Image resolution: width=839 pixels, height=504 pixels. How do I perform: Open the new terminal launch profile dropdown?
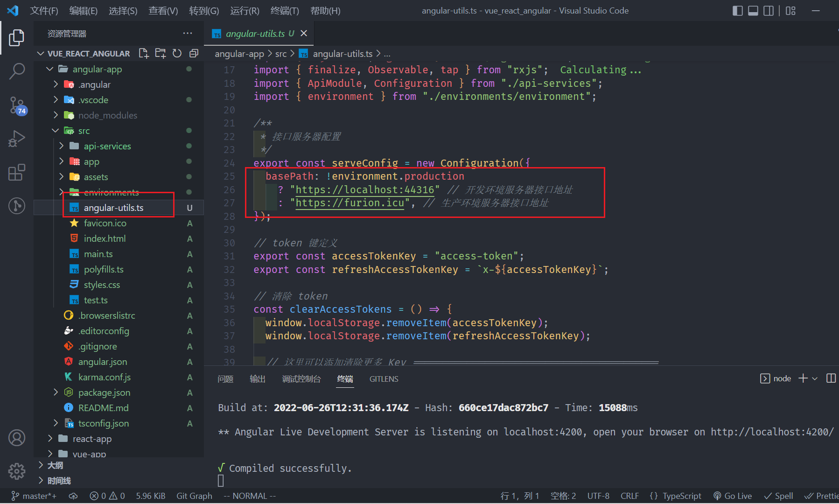pyautogui.click(x=815, y=378)
